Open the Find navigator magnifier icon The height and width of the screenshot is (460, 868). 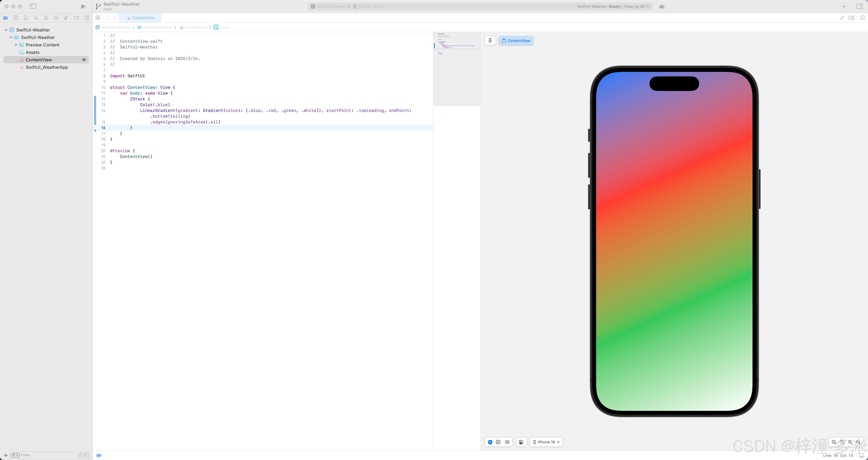click(36, 18)
